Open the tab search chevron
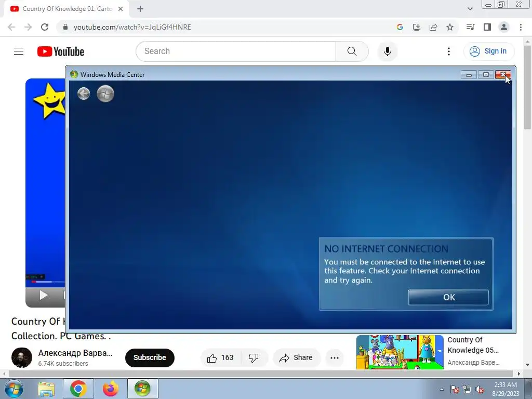This screenshot has width=532, height=399. (x=470, y=9)
